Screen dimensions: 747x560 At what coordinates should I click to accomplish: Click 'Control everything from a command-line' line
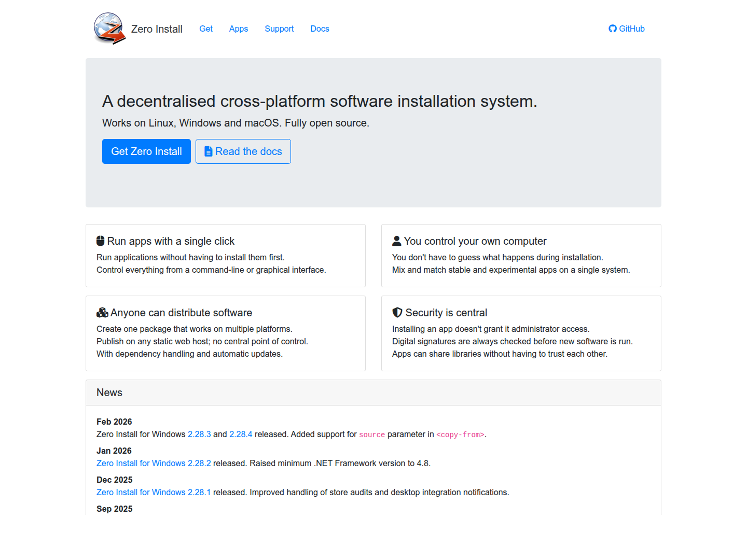click(x=211, y=270)
